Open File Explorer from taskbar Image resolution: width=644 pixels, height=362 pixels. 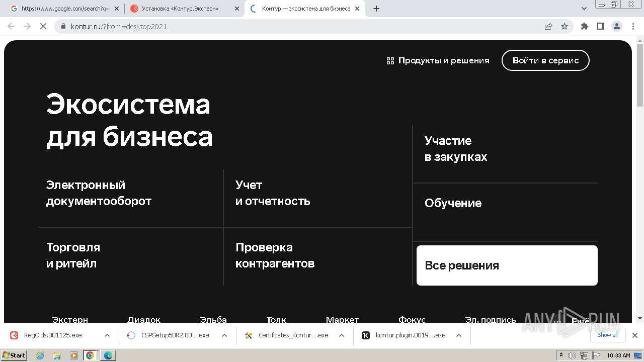[x=57, y=355]
